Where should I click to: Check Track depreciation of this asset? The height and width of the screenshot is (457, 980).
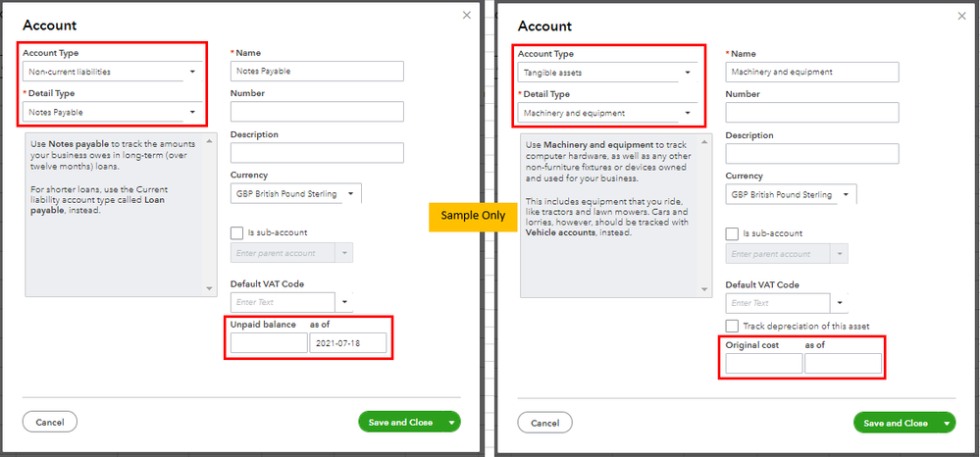732,326
